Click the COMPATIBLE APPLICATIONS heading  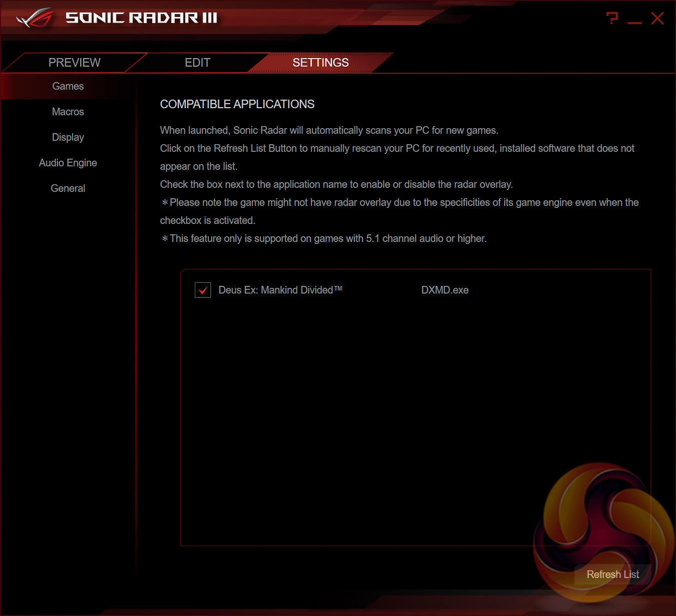(x=237, y=104)
